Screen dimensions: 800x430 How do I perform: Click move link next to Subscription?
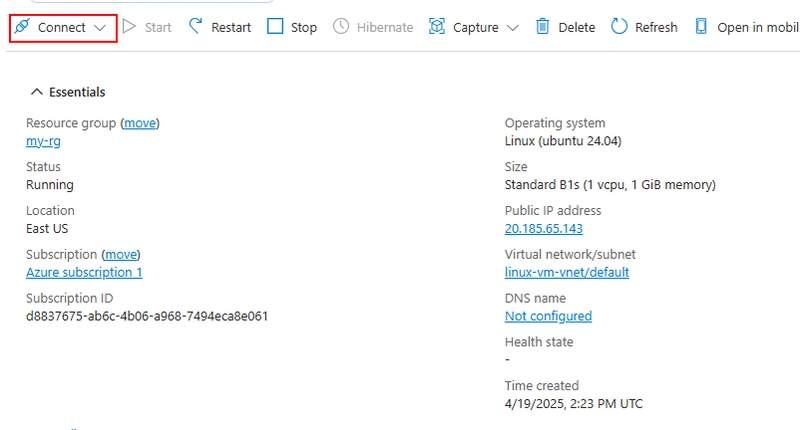click(121, 254)
